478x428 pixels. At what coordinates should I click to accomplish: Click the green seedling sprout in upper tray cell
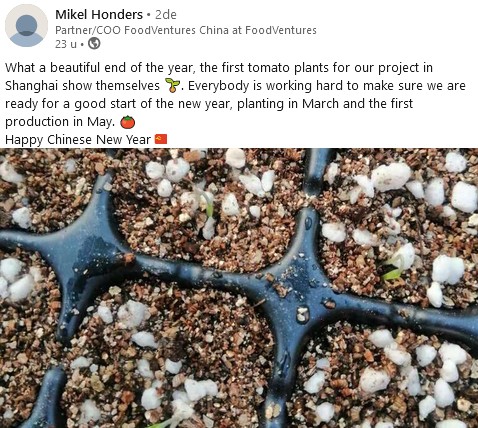(209, 207)
